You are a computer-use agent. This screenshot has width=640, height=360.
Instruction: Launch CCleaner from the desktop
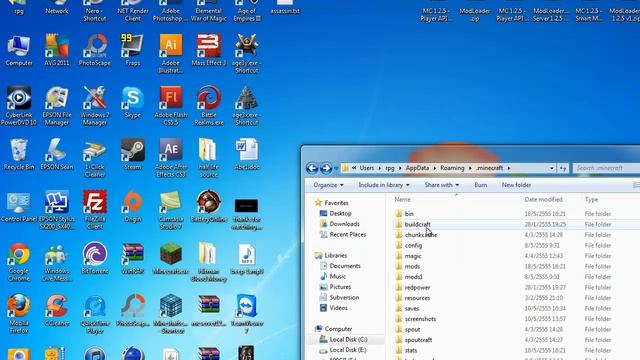pos(57,311)
